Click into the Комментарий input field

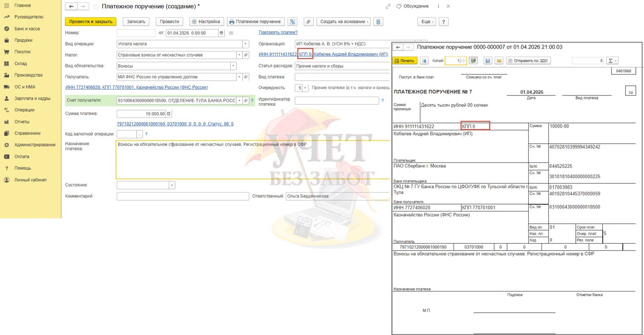pos(182,196)
